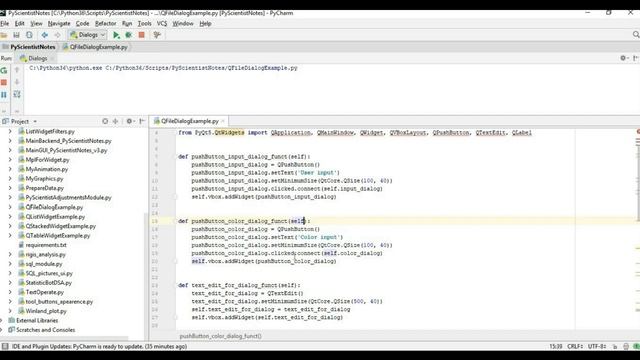Click the Run panel up arrow icon
Viewport: 640px width, 360px height.
[x=17, y=70]
